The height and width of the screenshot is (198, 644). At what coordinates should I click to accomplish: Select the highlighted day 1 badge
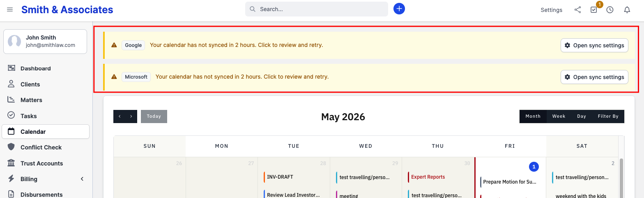coord(534,167)
